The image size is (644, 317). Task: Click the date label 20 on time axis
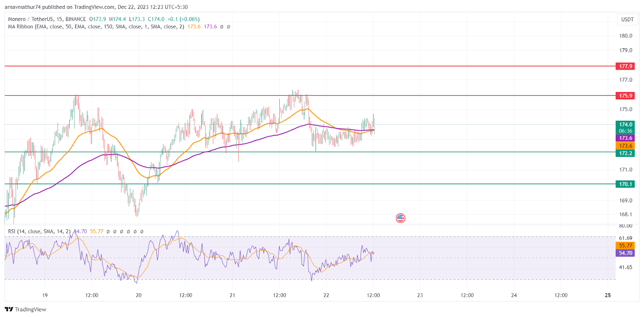[138, 295]
